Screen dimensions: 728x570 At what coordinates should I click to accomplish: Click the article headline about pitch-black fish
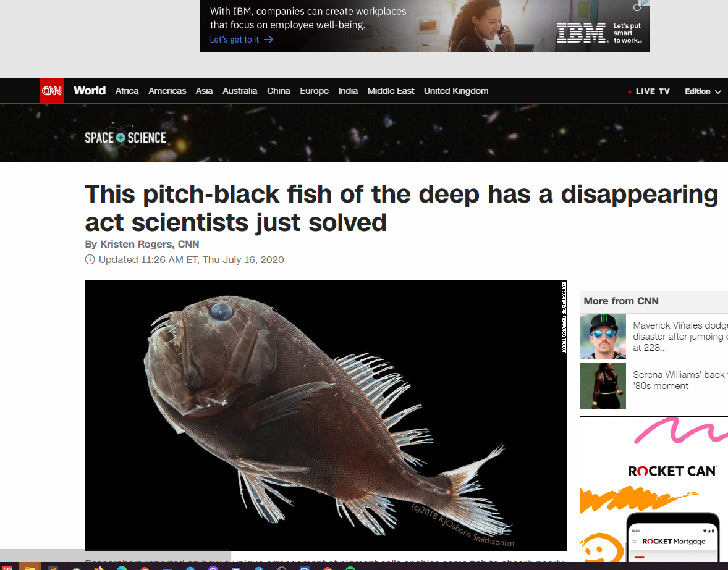coord(402,207)
